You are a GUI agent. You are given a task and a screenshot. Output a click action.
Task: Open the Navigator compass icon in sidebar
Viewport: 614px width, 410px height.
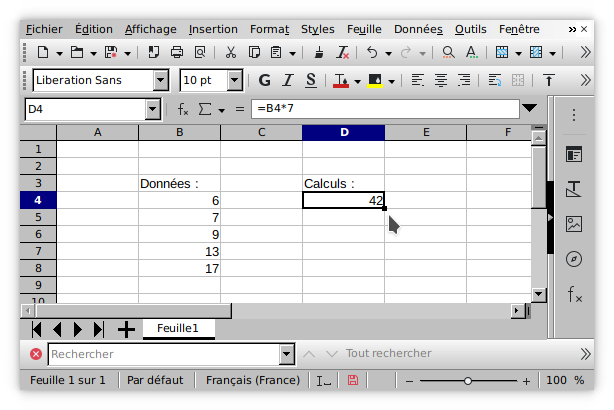[574, 259]
